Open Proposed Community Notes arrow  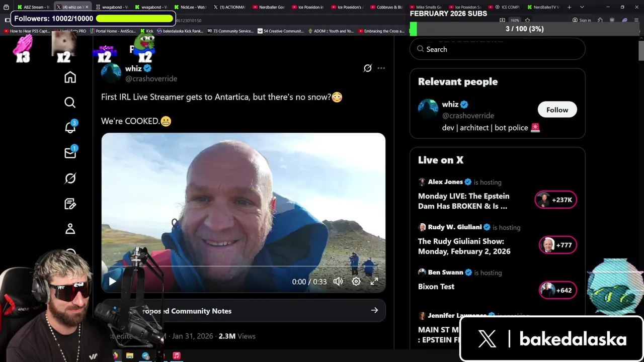click(374, 311)
